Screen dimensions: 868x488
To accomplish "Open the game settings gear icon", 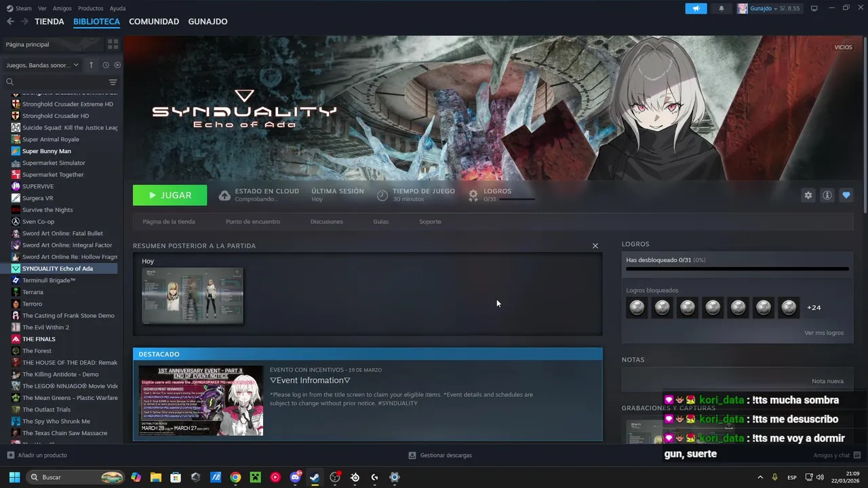I will coord(808,195).
